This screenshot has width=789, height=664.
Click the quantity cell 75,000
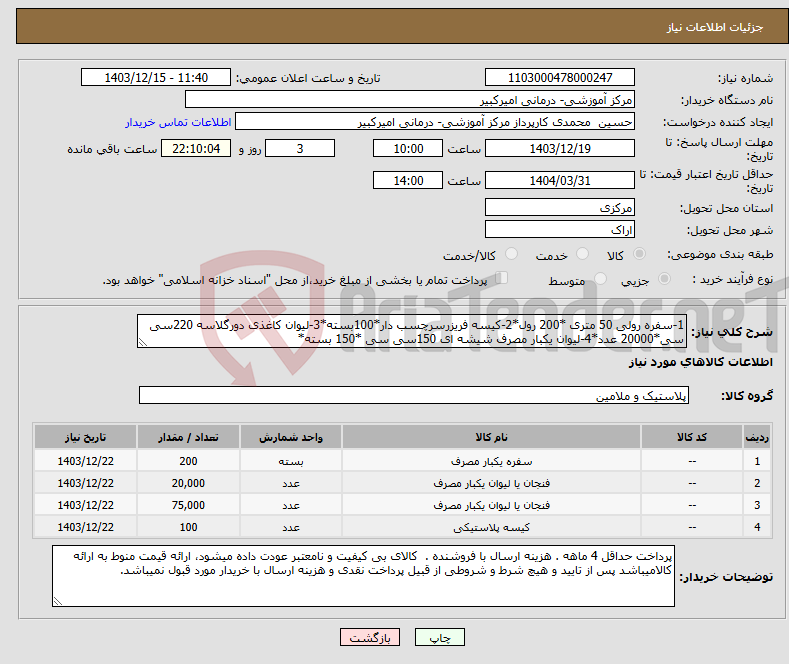[x=188, y=506]
